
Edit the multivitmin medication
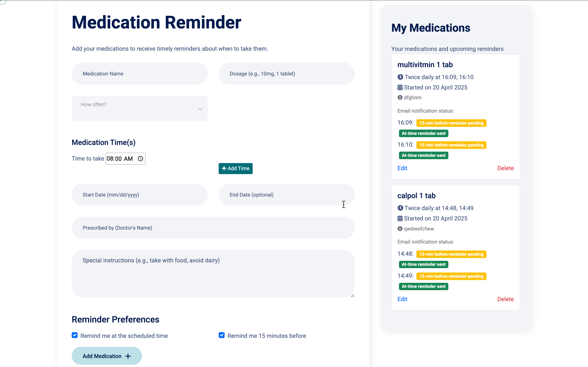click(402, 168)
